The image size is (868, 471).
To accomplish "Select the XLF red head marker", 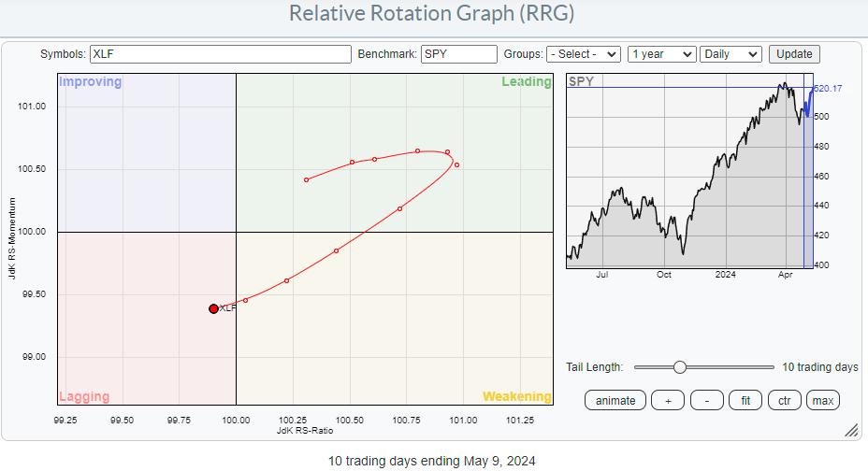I will [213, 308].
